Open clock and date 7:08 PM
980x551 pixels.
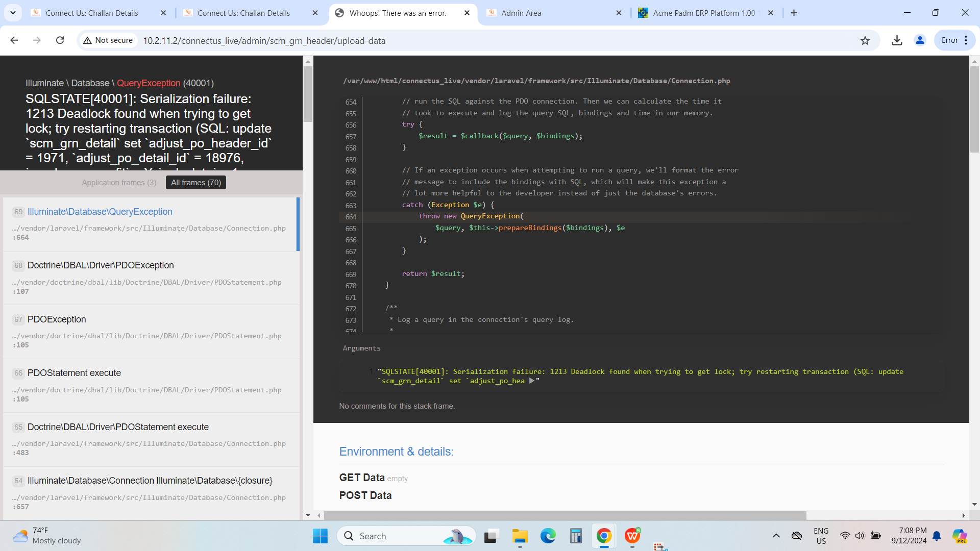(909, 536)
